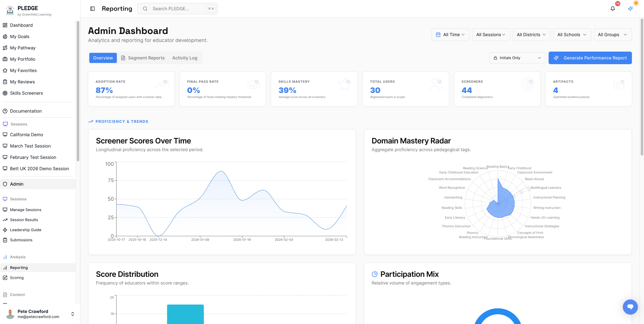The width and height of the screenshot is (644, 324).
Task: Open My Portfolio from the sidebar
Action: click(23, 59)
